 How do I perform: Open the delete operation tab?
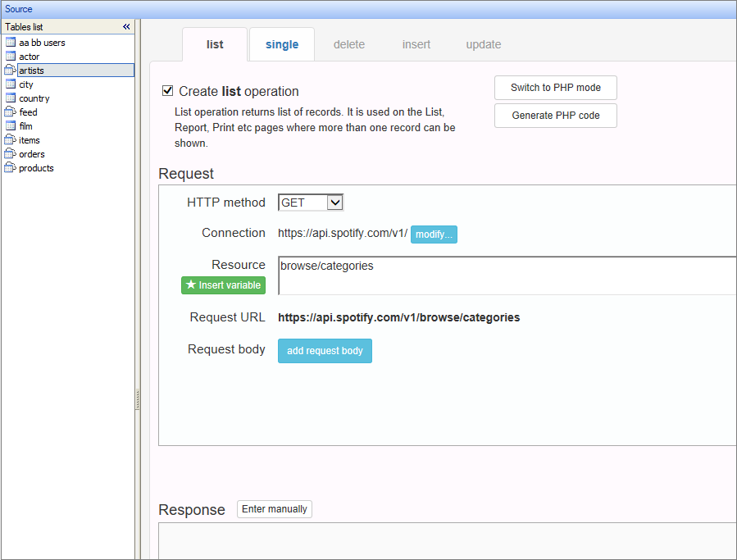349,45
